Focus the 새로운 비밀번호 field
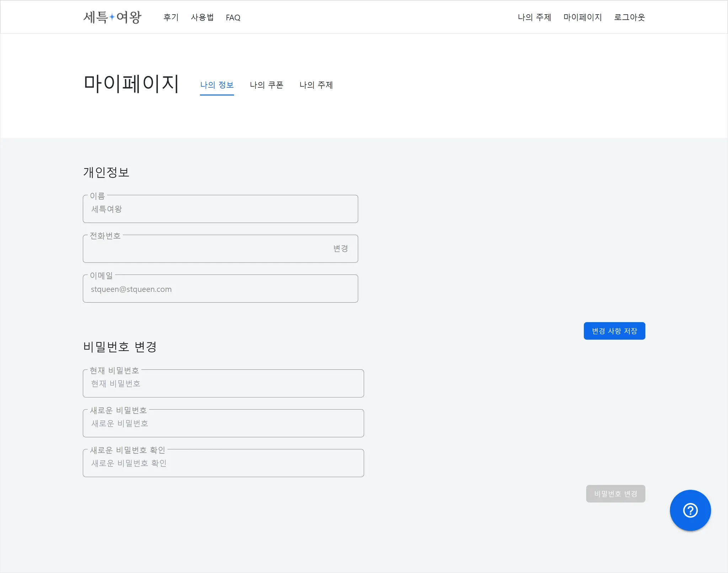Screen dimensions: 728x573 pyautogui.click(x=223, y=423)
